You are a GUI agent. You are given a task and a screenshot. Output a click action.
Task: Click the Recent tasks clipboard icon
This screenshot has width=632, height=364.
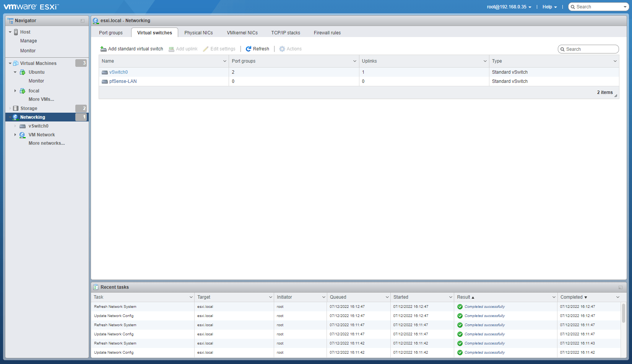[96, 287]
